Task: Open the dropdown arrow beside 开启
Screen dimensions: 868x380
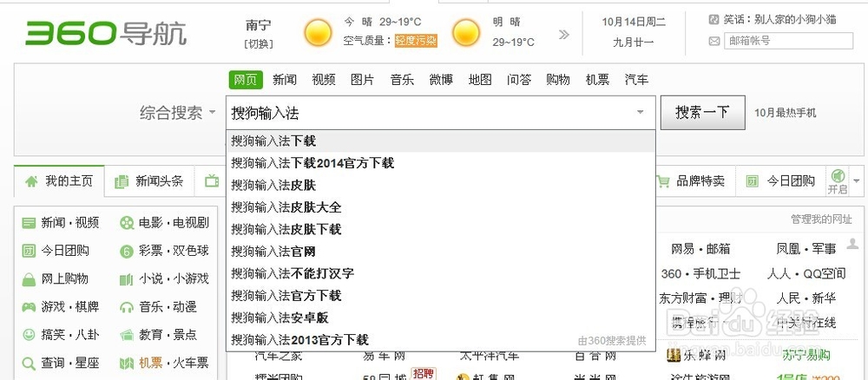Action: click(857, 180)
